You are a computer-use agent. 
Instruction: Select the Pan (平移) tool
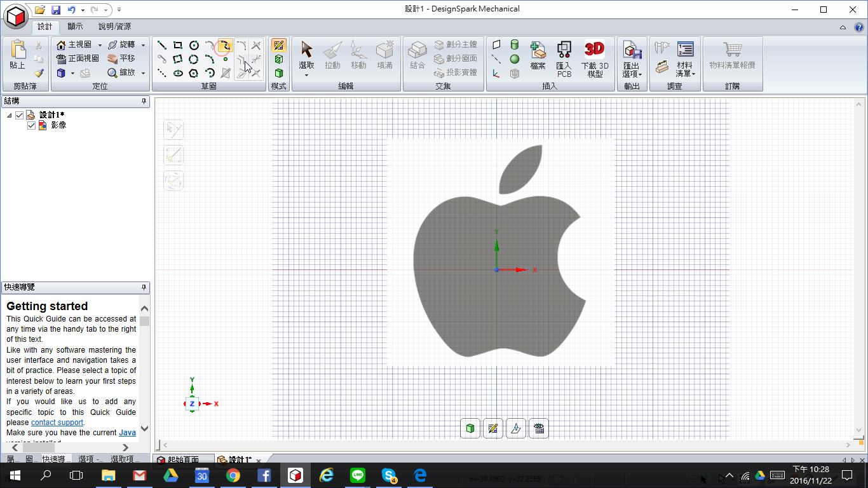[121, 58]
